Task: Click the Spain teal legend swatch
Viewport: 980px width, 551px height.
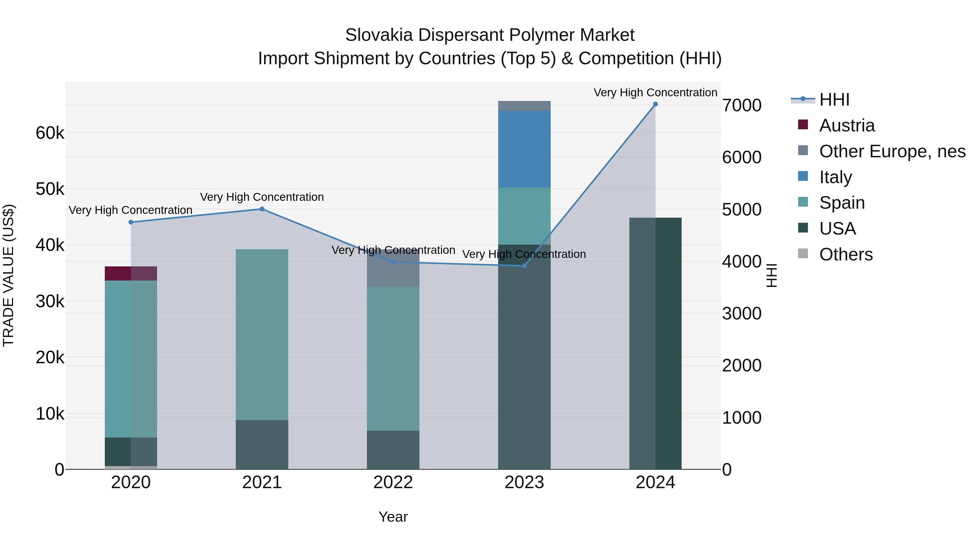Action: click(803, 202)
